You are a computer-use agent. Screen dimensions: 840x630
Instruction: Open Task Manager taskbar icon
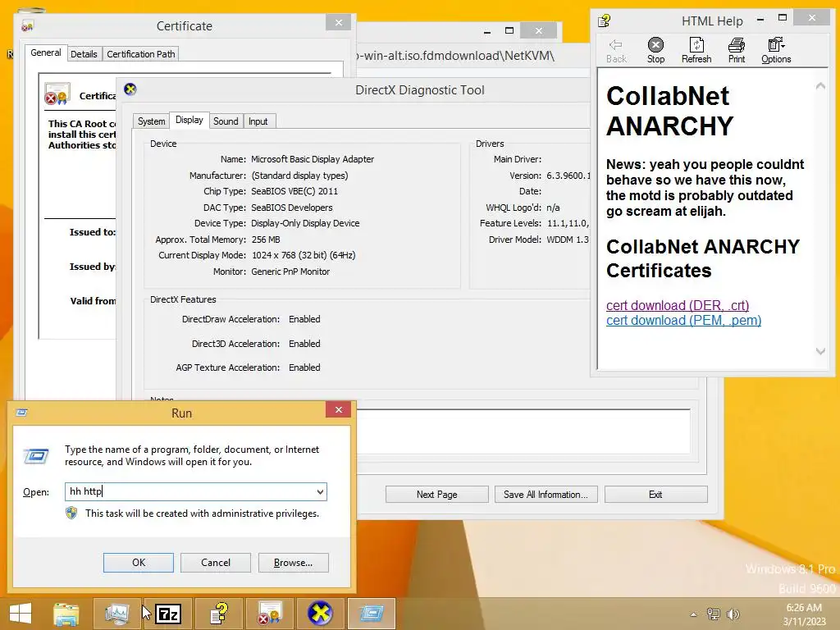pyautogui.click(x=116, y=614)
